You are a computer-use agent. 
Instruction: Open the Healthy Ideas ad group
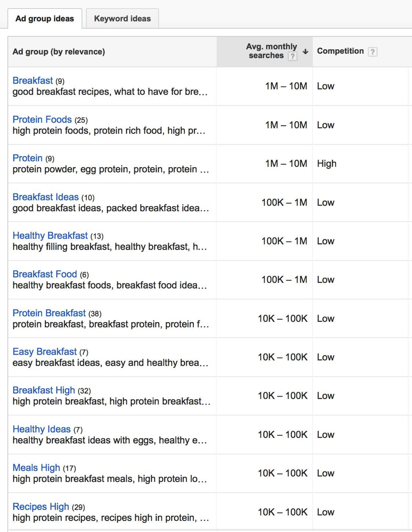pyautogui.click(x=41, y=428)
